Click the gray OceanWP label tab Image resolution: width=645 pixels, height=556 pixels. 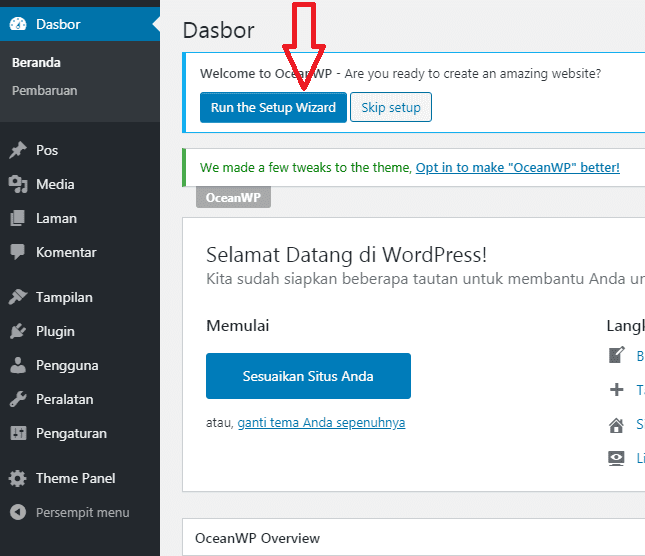233,197
